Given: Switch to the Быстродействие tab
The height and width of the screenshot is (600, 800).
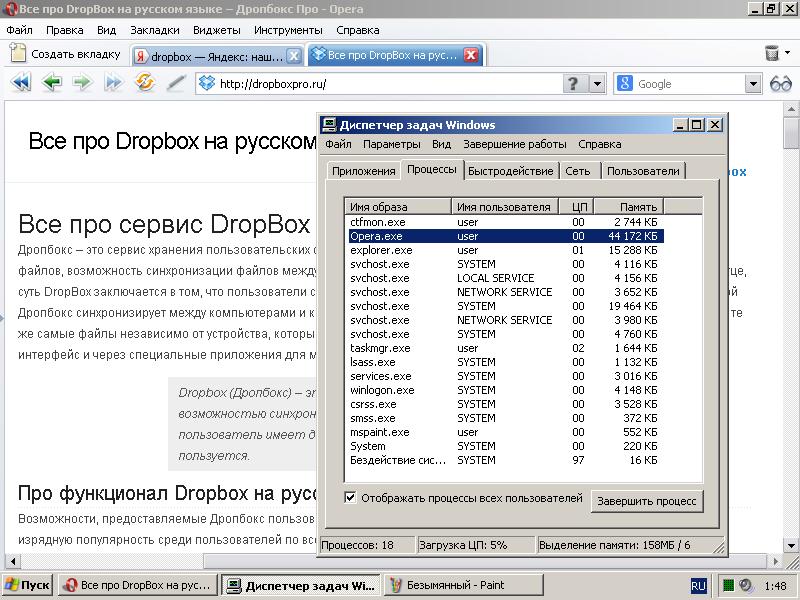Looking at the screenshot, I should click(510, 171).
